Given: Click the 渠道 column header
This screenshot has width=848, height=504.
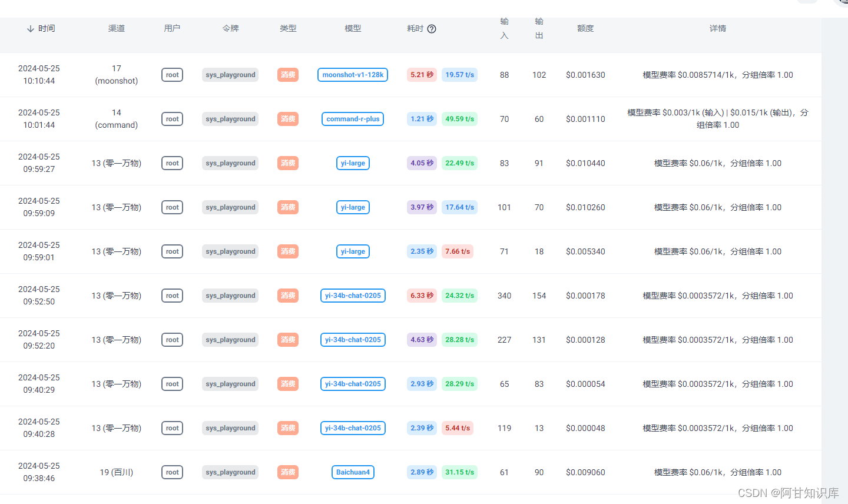Looking at the screenshot, I should click(x=117, y=28).
